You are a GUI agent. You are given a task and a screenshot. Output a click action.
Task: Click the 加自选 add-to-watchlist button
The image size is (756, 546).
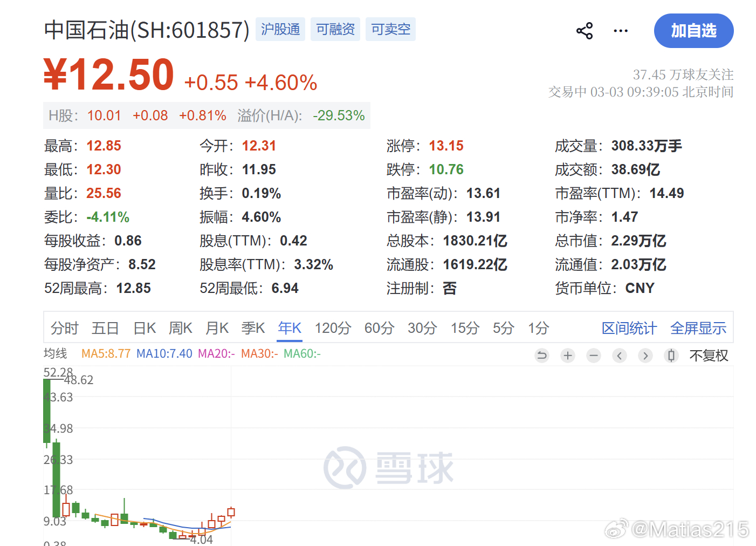[x=693, y=31]
